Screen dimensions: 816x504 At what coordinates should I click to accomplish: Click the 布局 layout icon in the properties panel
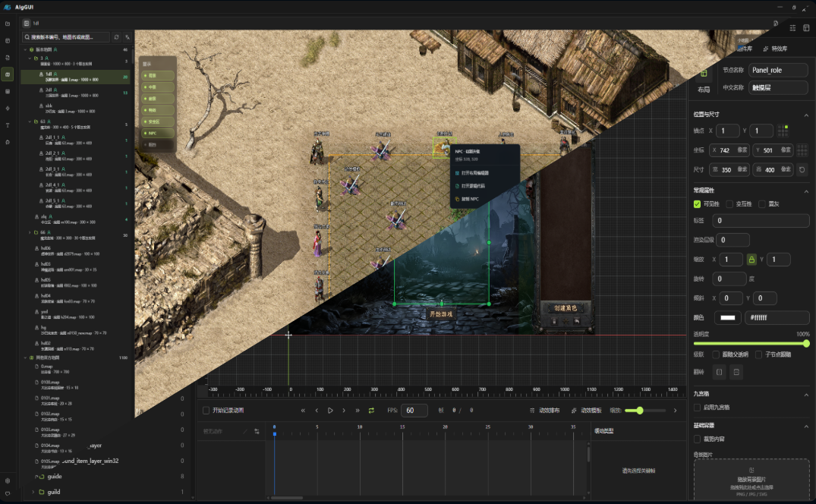click(x=705, y=74)
